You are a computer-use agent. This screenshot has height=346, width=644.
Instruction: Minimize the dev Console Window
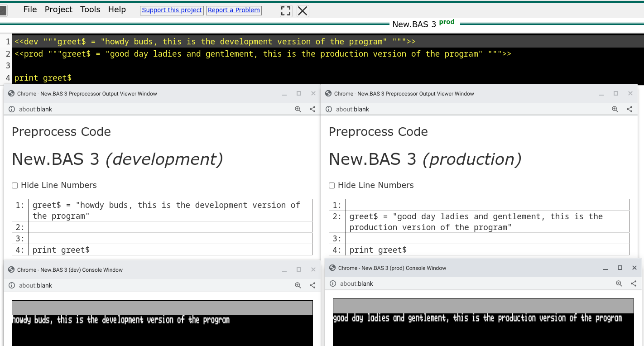click(x=284, y=270)
